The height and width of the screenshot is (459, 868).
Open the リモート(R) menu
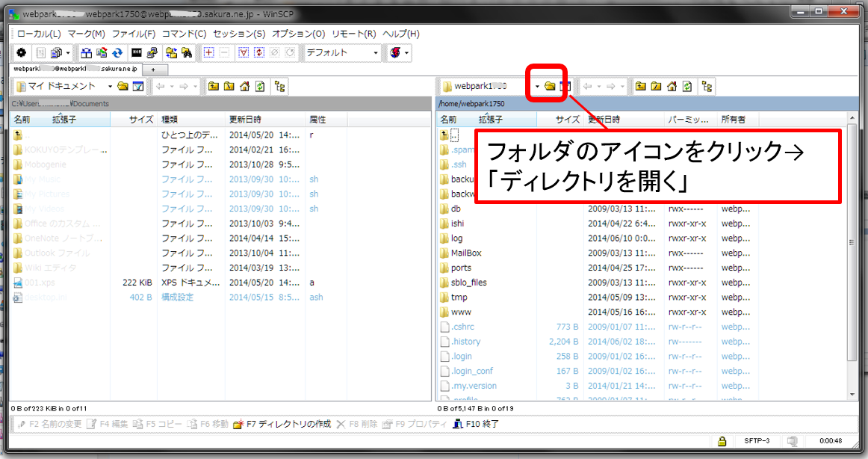354,34
